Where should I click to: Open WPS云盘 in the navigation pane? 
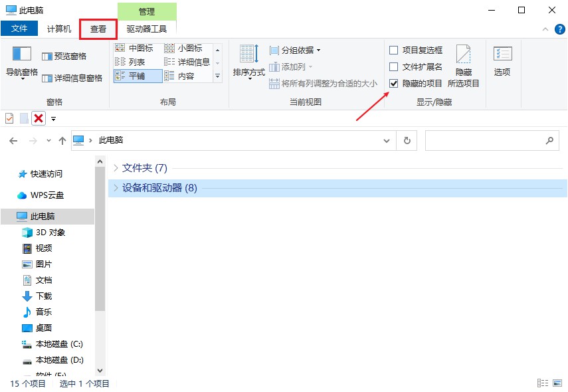[x=41, y=195]
